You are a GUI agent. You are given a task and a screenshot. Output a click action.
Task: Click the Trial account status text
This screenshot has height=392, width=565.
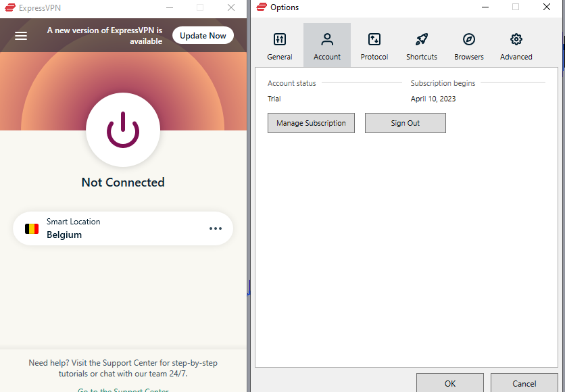(274, 99)
